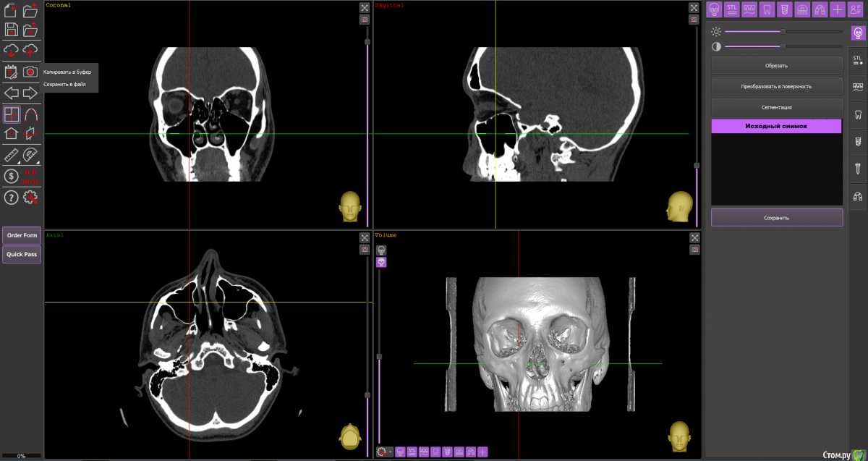
Task: Choose 'Сохранить в файл' from popup menu
Action: pyautogui.click(x=65, y=85)
